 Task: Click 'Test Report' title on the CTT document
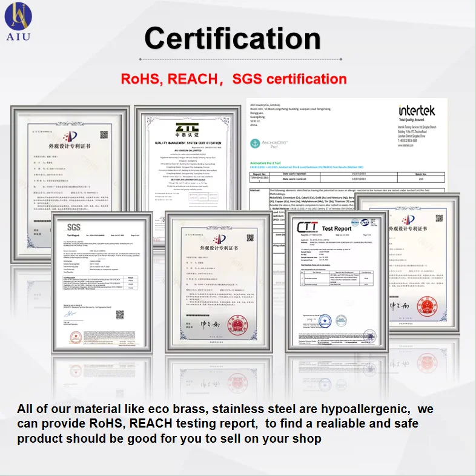(x=336, y=228)
